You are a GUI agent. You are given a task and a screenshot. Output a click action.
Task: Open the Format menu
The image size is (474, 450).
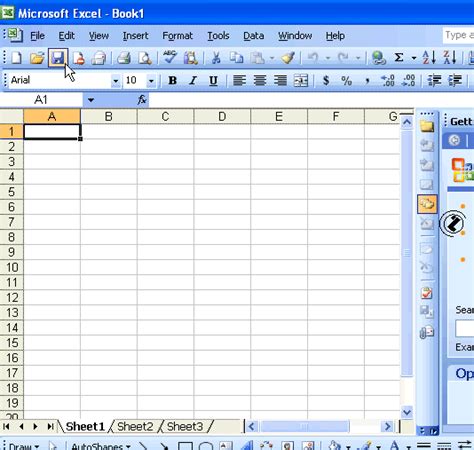(x=177, y=36)
